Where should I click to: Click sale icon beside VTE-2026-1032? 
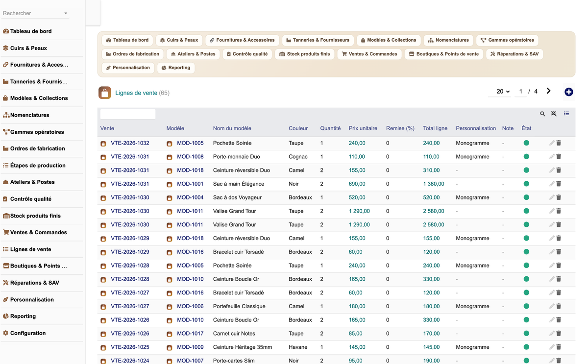pyautogui.click(x=103, y=144)
